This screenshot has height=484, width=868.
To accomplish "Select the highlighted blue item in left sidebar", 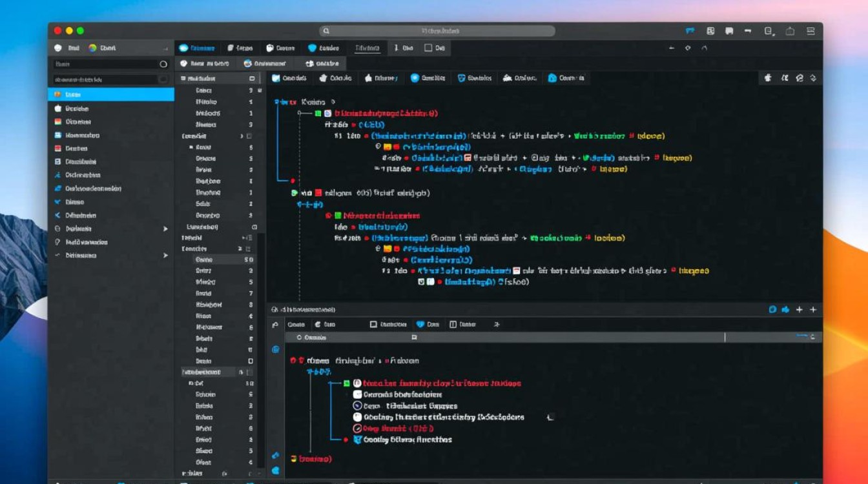I will 111,95.
